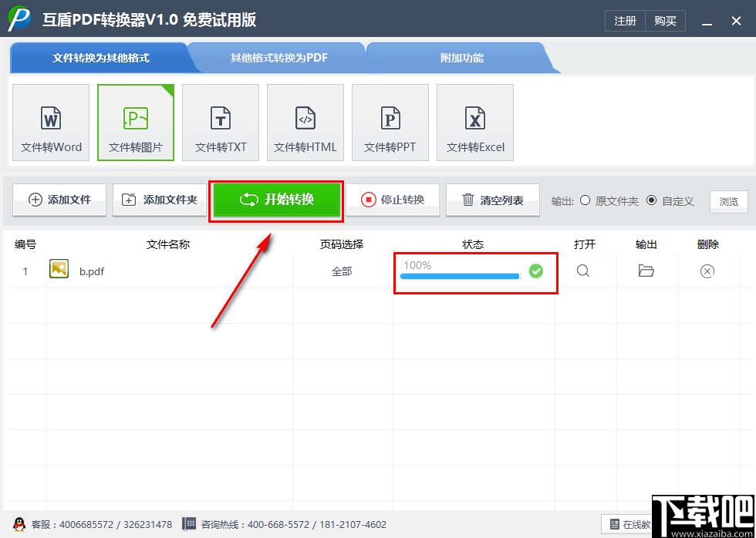The width and height of the screenshot is (756, 538).
Task: Start conversion with 开始转换 button
Action: coord(276,200)
